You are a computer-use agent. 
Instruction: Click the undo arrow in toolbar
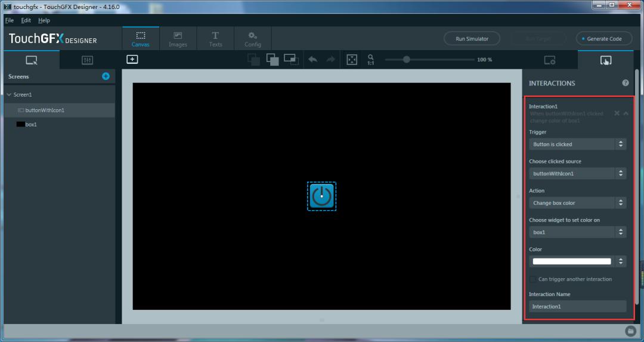point(312,60)
